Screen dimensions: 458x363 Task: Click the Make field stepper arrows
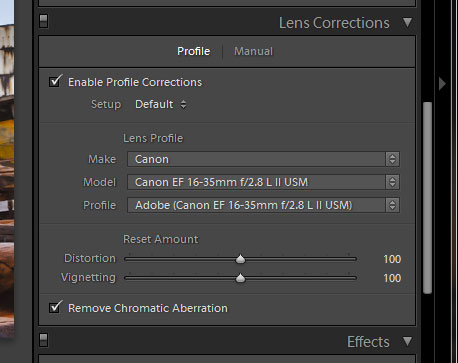pyautogui.click(x=392, y=159)
